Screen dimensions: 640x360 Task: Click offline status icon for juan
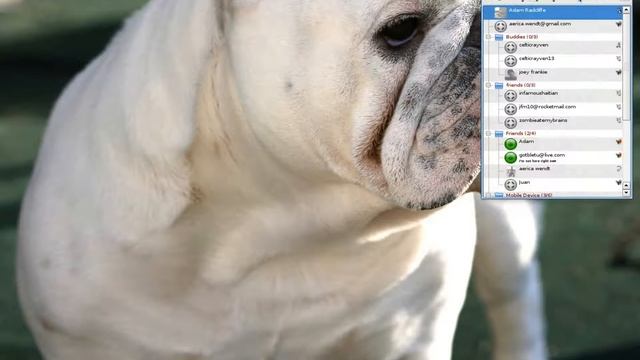point(510,184)
